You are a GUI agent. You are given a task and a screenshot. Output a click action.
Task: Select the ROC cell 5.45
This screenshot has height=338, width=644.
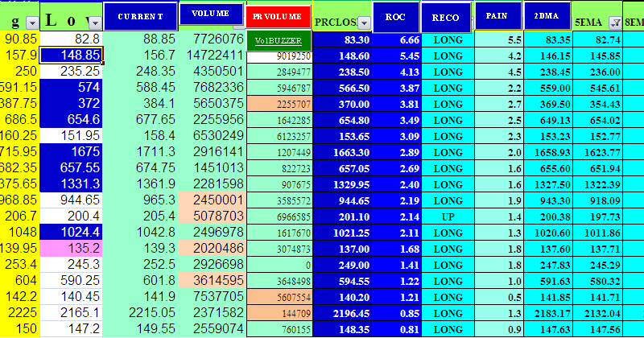click(396, 56)
